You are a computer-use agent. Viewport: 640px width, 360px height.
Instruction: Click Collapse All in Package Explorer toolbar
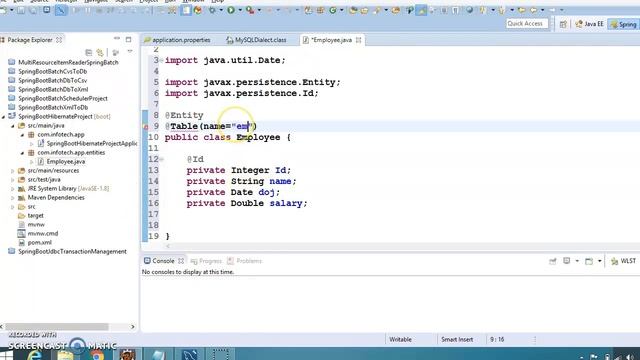click(x=89, y=52)
